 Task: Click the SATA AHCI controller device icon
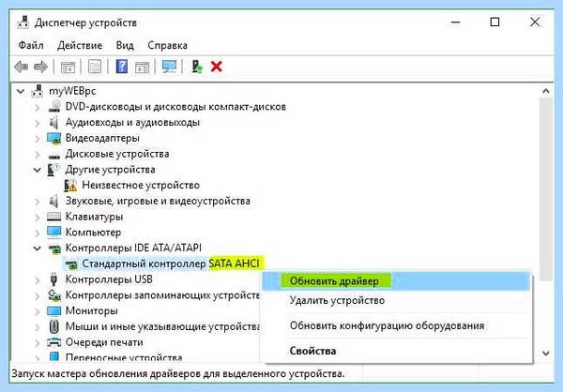71,264
